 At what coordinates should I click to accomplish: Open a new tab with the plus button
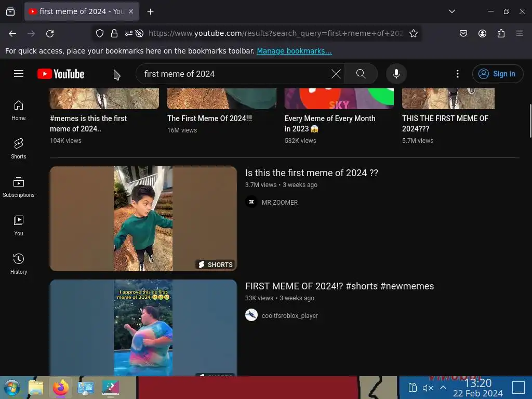click(x=150, y=12)
